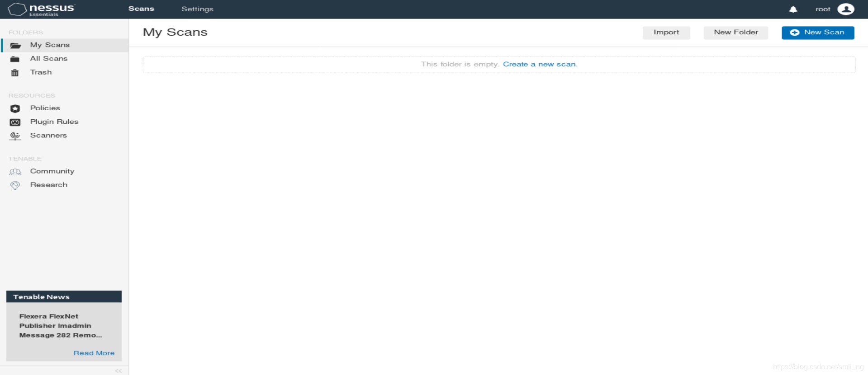Click the Tenable News header
The image size is (868, 375).
coord(64,297)
